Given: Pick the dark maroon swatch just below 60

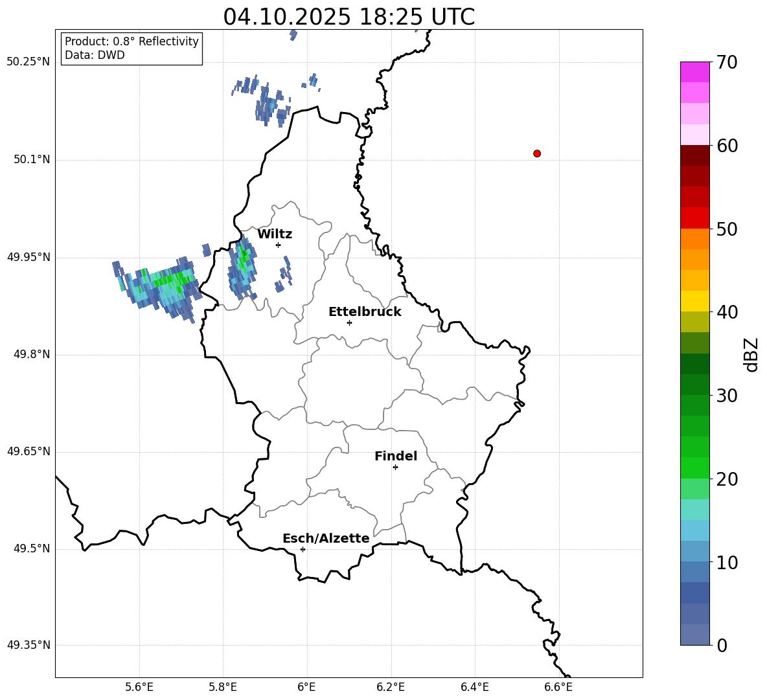Looking at the screenshot, I should point(695,155).
